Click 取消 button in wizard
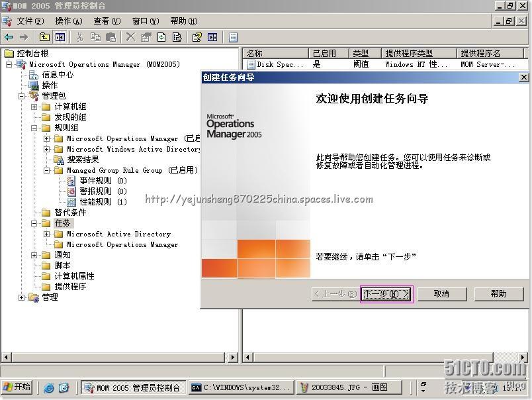Screen dimensions: 532x400 (x=442, y=294)
